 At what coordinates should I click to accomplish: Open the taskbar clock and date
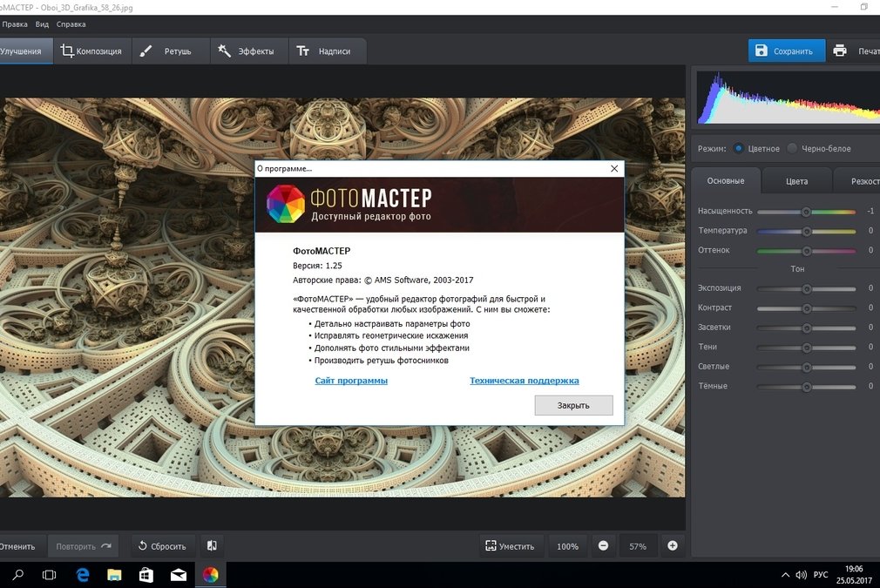[854, 575]
